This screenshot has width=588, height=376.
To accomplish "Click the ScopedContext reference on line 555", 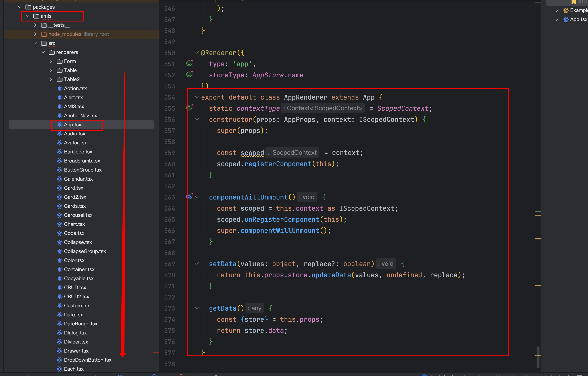I will [403, 108].
